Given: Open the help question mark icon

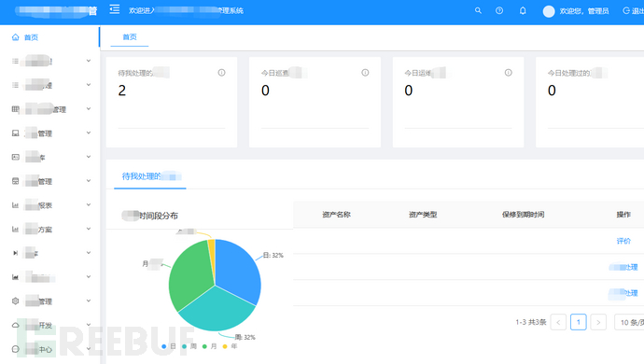Looking at the screenshot, I should [x=499, y=10].
